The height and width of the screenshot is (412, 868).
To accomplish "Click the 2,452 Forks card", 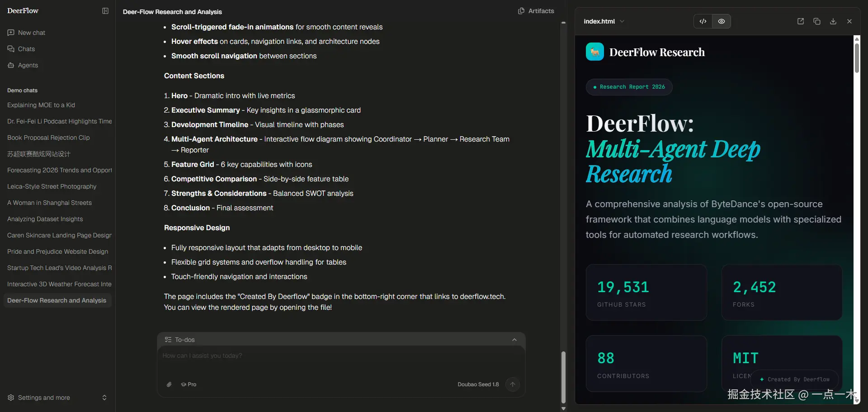I will tap(782, 292).
